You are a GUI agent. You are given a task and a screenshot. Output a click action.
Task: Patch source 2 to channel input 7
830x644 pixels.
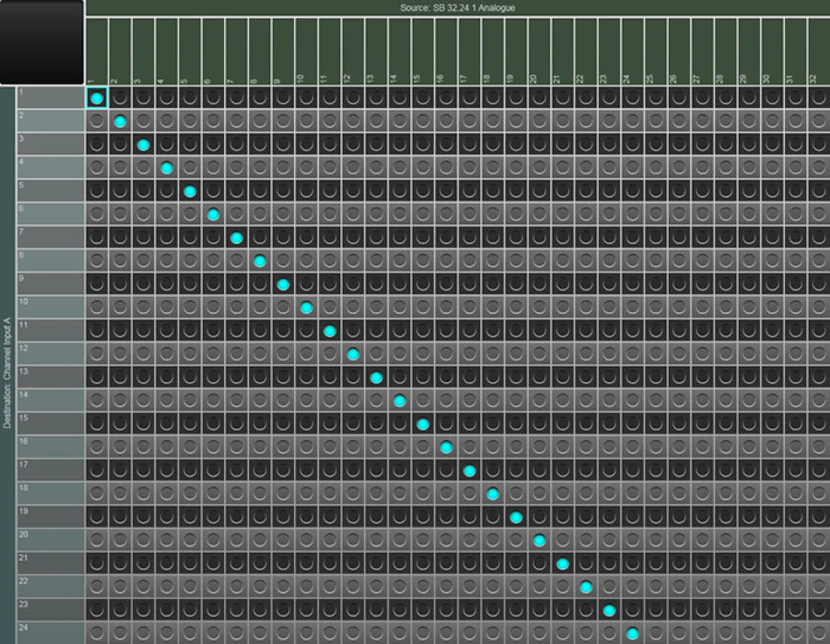click(120, 238)
